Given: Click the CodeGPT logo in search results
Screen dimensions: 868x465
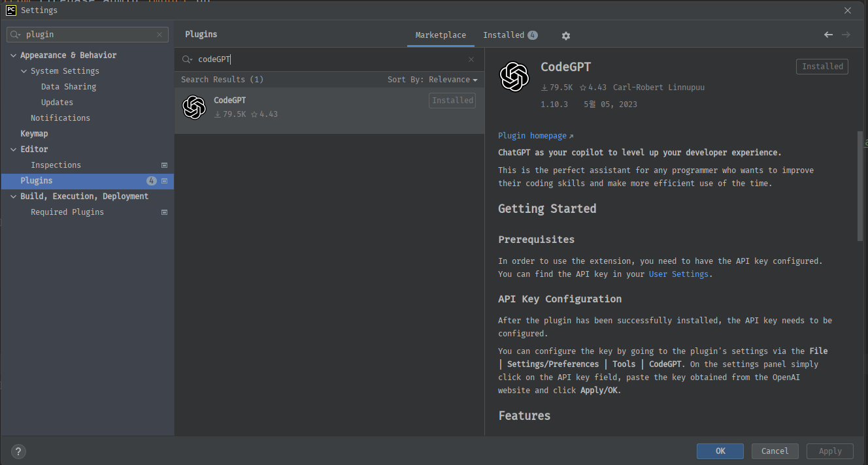Looking at the screenshot, I should [x=194, y=107].
